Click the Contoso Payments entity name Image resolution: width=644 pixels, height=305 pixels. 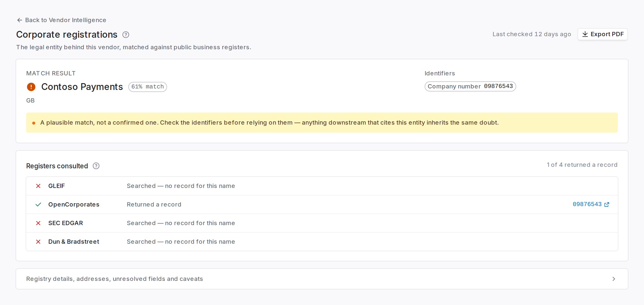(82, 87)
